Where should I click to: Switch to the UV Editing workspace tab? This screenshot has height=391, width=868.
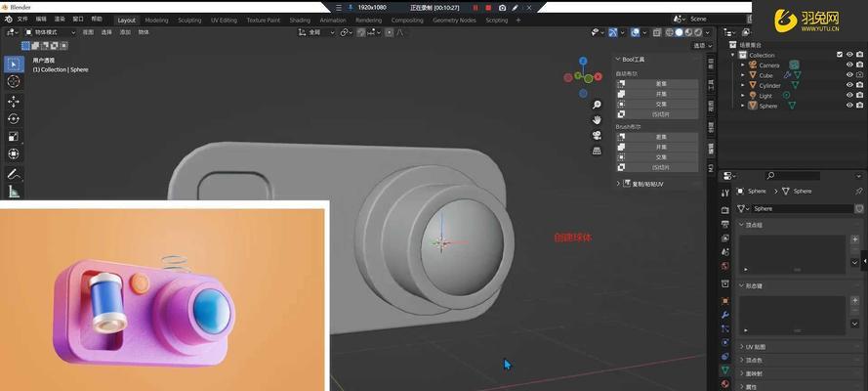tap(224, 20)
